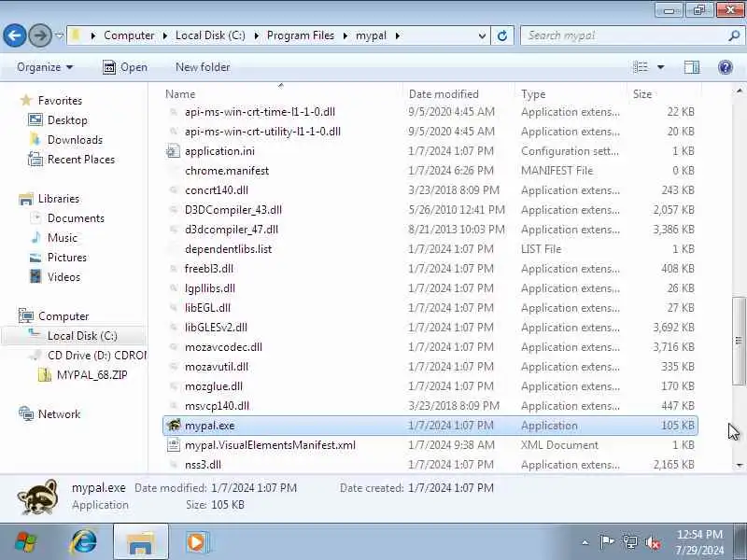Click Windows Explorer taskbar button
Image resolution: width=747 pixels, height=560 pixels.
click(x=141, y=542)
